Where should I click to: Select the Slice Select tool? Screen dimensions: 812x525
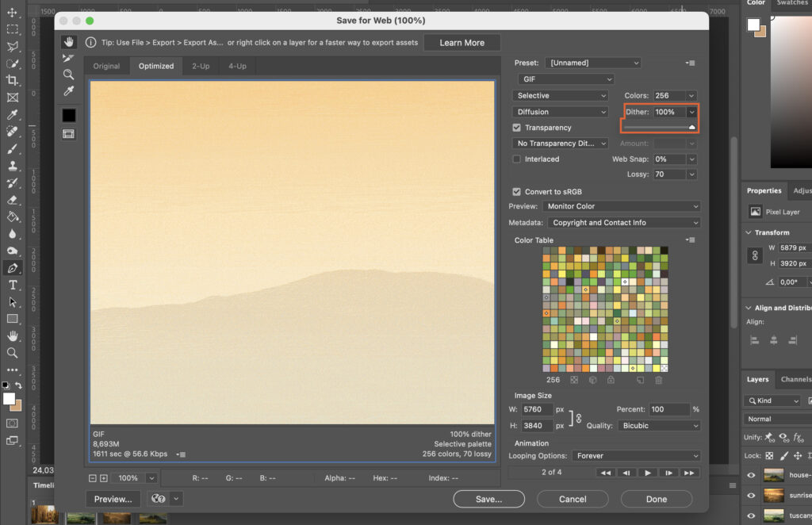click(68, 57)
